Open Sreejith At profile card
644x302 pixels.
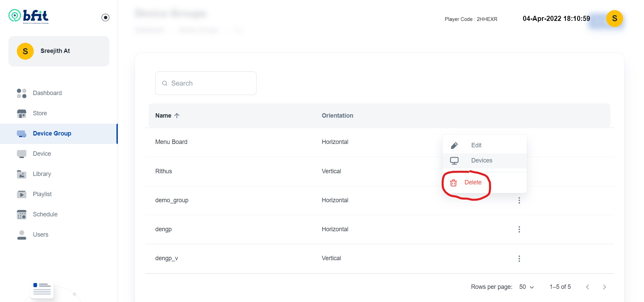(x=59, y=51)
